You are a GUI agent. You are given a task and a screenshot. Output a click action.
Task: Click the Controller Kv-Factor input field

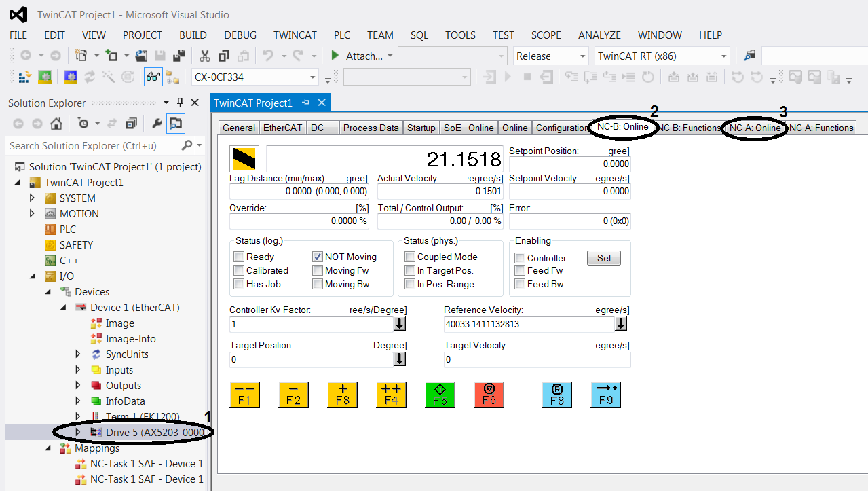[311, 324]
